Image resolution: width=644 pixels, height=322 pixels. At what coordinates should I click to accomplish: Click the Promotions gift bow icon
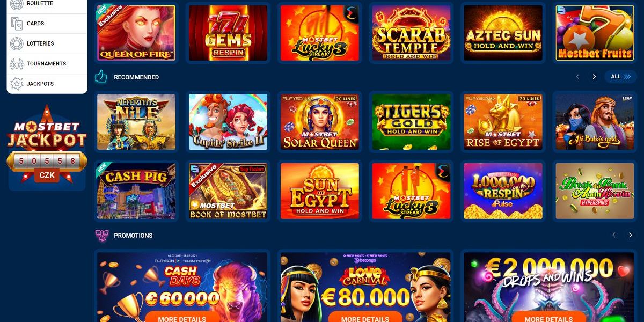click(101, 235)
